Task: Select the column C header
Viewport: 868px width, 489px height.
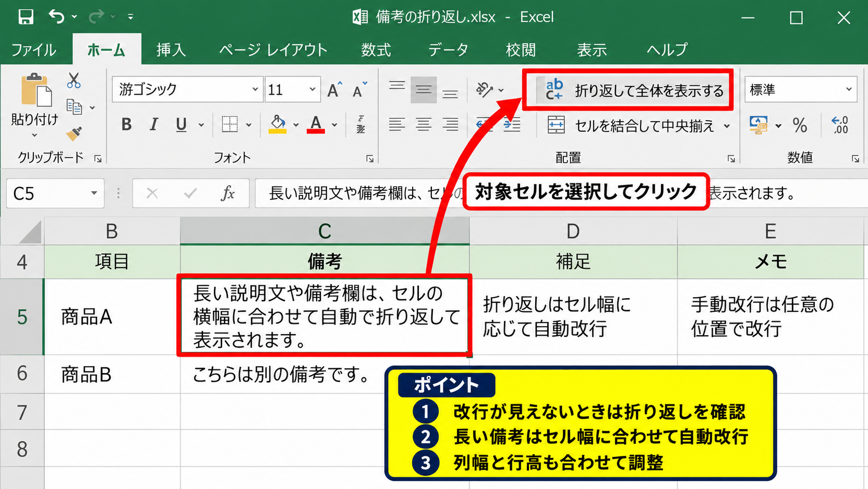Action: (x=324, y=231)
